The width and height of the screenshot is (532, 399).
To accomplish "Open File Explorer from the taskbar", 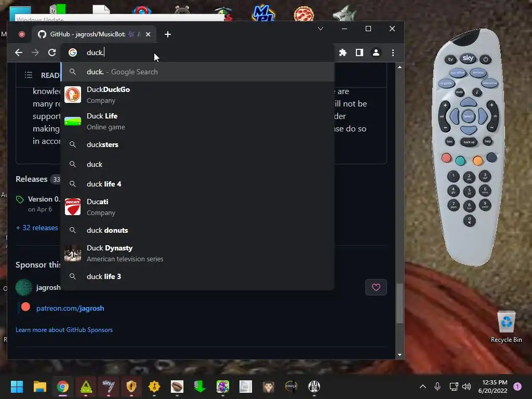I will [x=39, y=387].
